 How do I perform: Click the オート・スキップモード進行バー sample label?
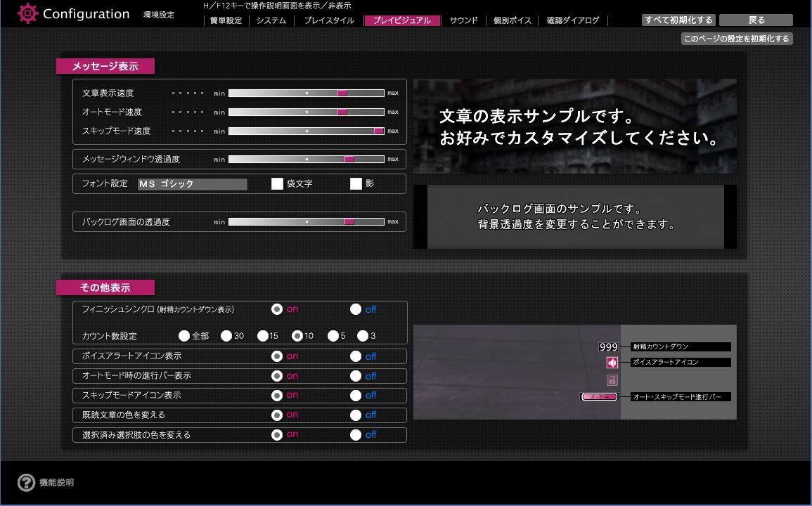(681, 397)
